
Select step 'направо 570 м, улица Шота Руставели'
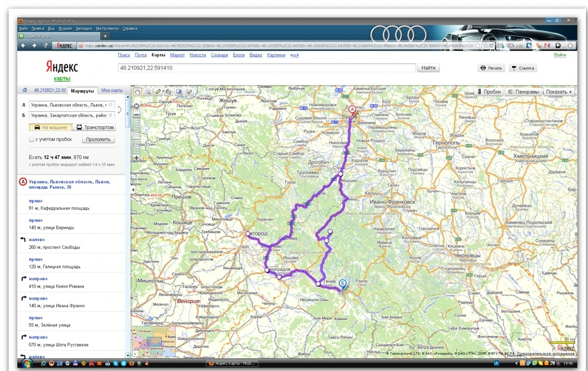tap(71, 341)
